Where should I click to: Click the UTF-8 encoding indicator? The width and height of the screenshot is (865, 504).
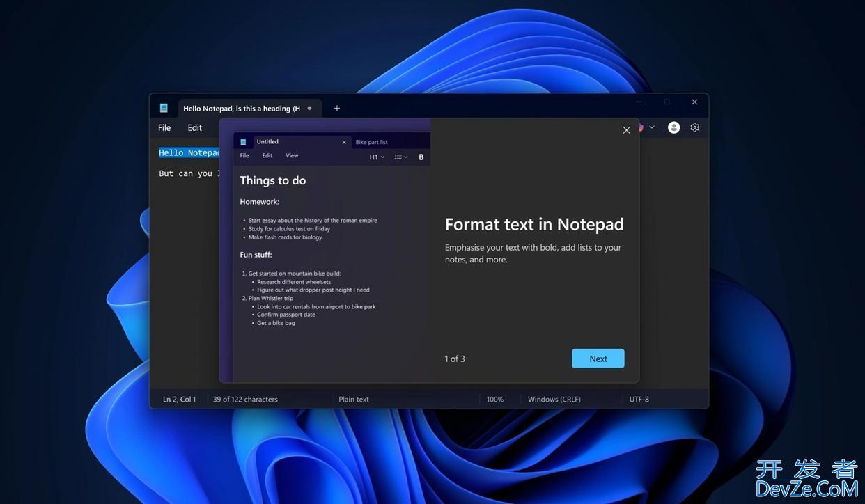coord(639,400)
